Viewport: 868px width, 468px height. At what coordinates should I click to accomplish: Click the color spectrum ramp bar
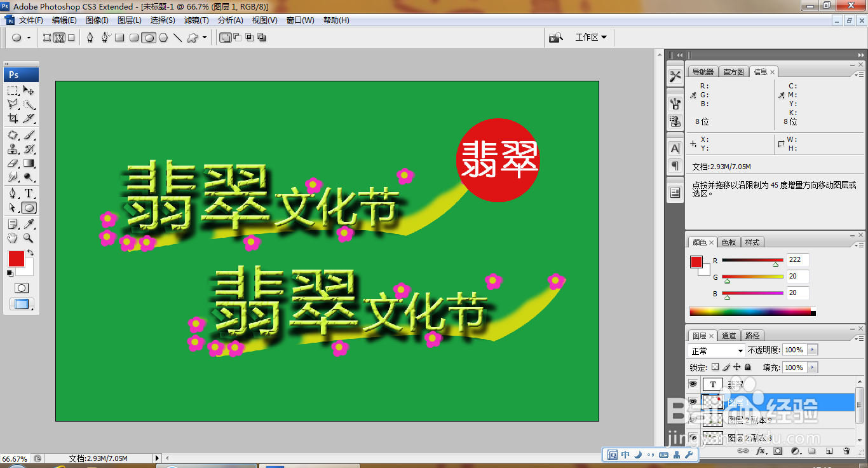pyautogui.click(x=752, y=312)
